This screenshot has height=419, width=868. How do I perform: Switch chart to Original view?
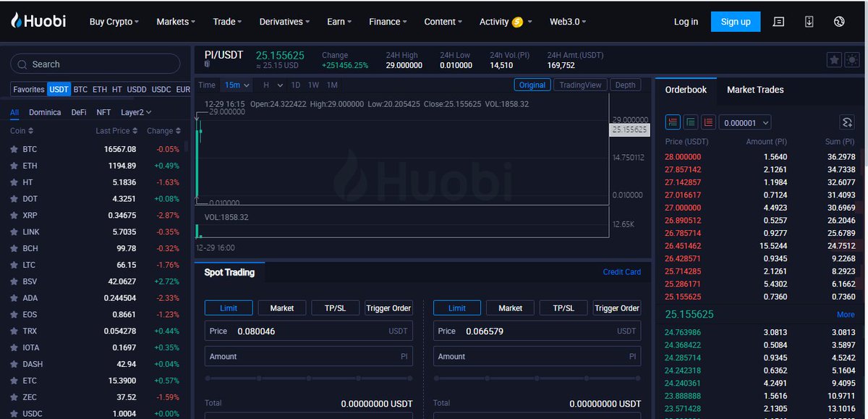[532, 85]
